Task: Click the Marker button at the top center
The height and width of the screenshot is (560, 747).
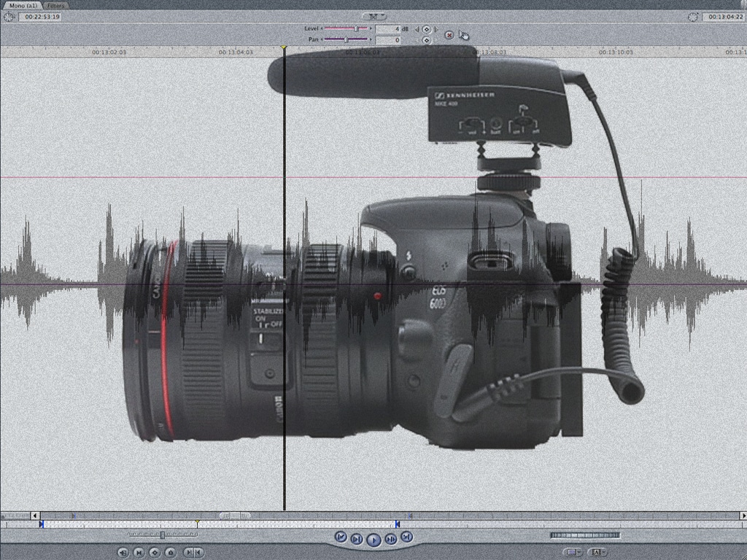Action: tap(374, 15)
